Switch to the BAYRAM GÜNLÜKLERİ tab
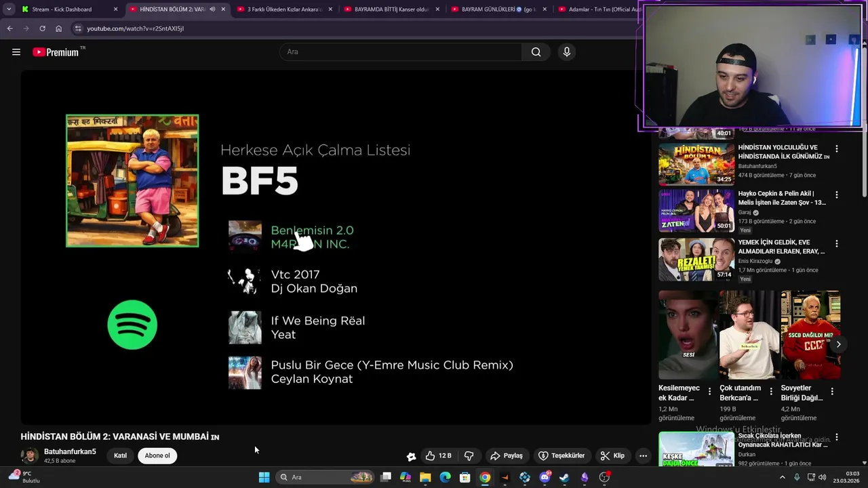 (498, 9)
